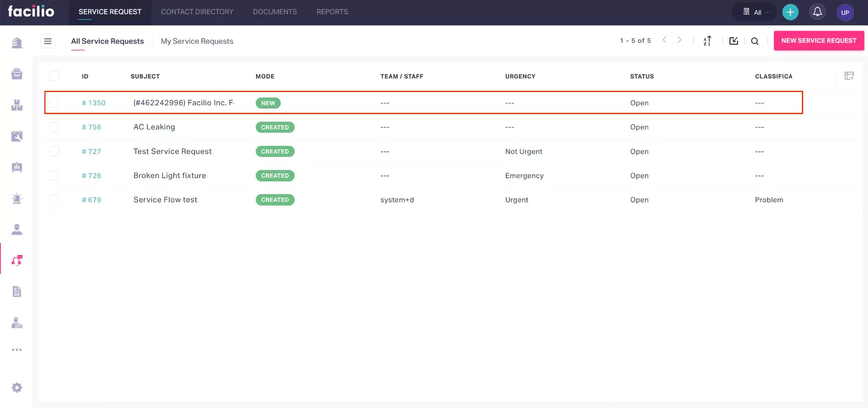Screen dimensions: 868x408
Task: Open the alarm siren sidebar icon
Action: coord(17,198)
